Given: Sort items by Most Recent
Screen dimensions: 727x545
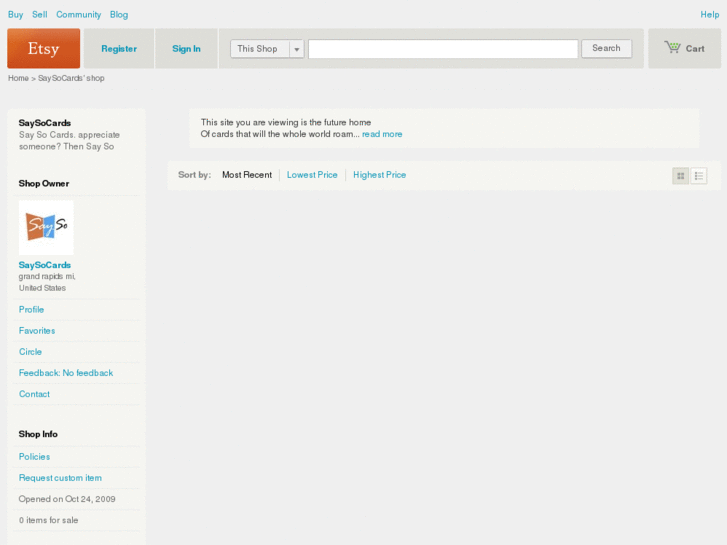Looking at the screenshot, I should [x=247, y=175].
